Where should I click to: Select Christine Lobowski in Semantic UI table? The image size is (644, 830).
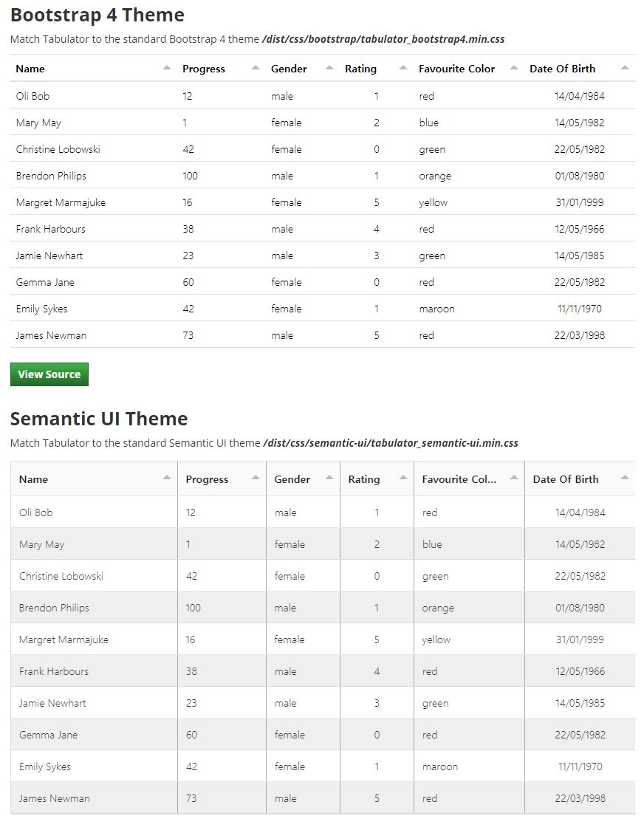[x=61, y=576]
